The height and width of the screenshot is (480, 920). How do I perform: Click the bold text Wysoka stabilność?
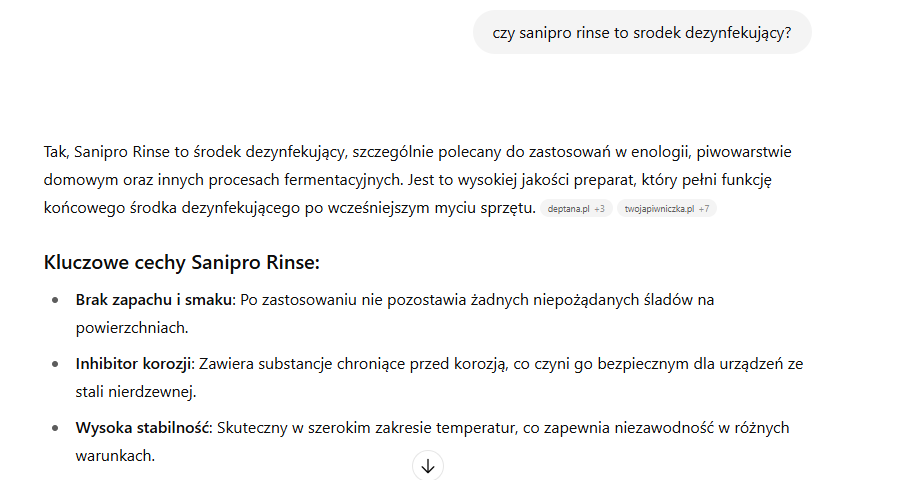tap(143, 427)
